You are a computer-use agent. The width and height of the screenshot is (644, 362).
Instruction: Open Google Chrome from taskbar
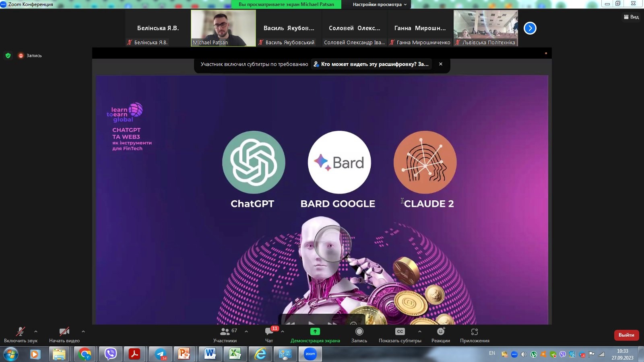click(85, 354)
